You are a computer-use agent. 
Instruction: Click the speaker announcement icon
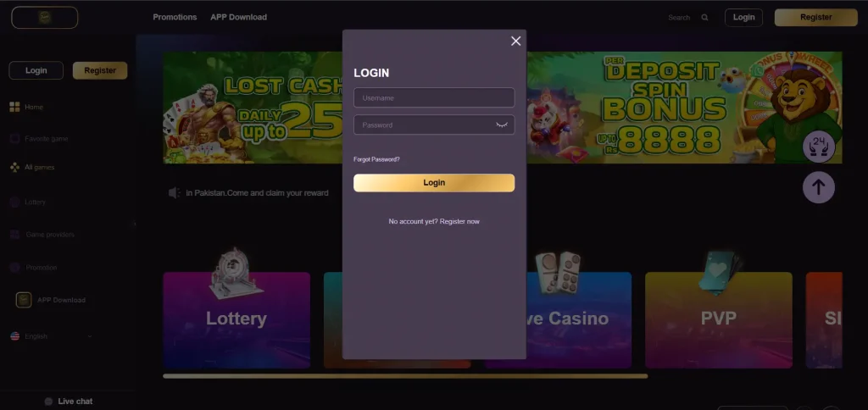point(175,193)
